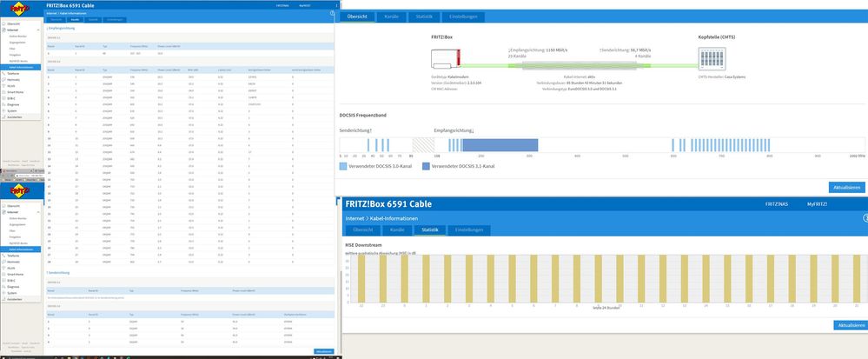Viewport: 868px width, 359px height.
Task: Open the help question-mark in the channel table window
Action: 332,13
